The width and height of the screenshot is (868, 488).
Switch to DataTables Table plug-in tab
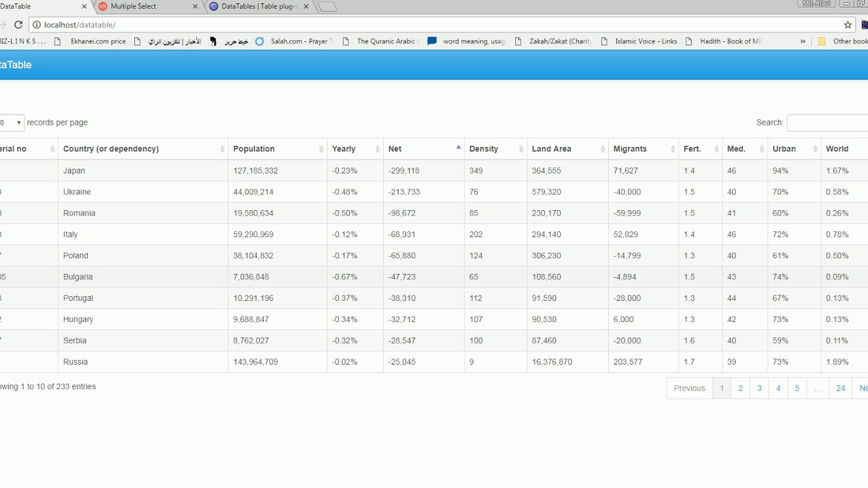259,6
